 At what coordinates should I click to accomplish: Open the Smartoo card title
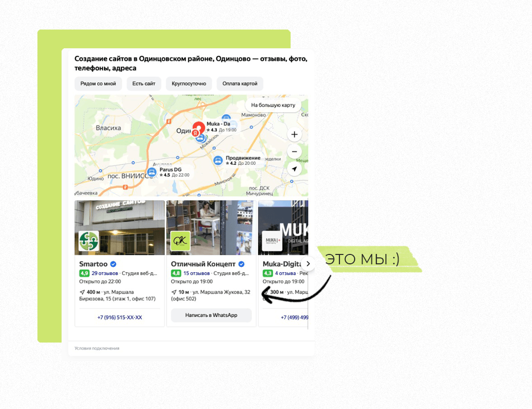point(93,264)
